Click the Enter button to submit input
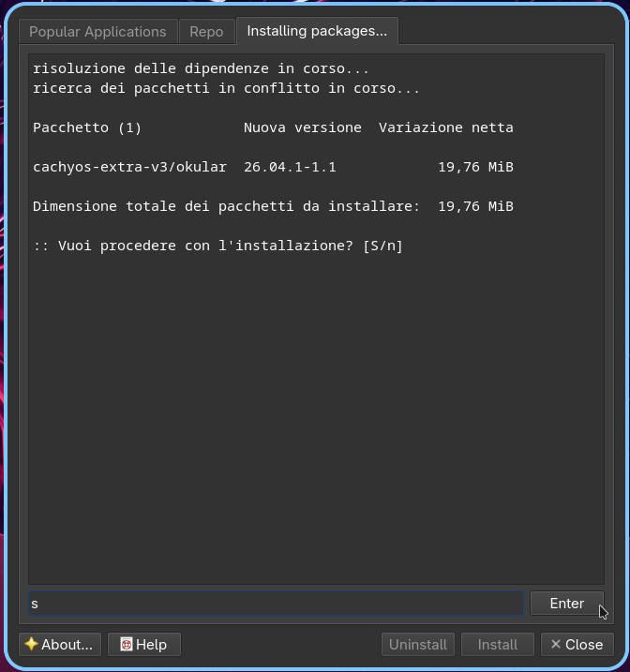The height and width of the screenshot is (672, 630). pos(566,604)
